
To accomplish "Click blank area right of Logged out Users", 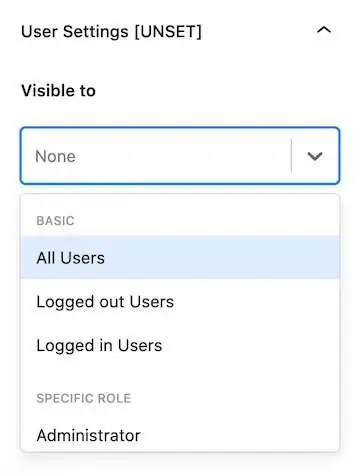I will 255,302.
